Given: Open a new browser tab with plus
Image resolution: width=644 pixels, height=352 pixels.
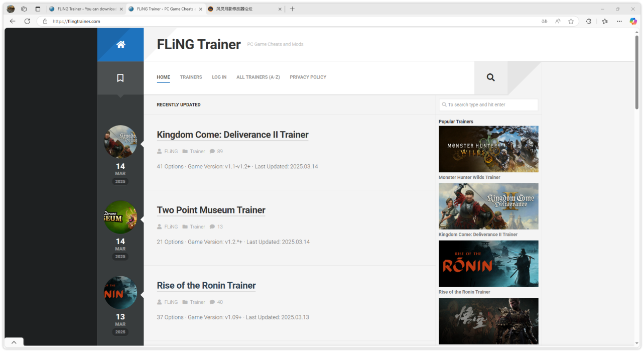Looking at the screenshot, I should [292, 9].
